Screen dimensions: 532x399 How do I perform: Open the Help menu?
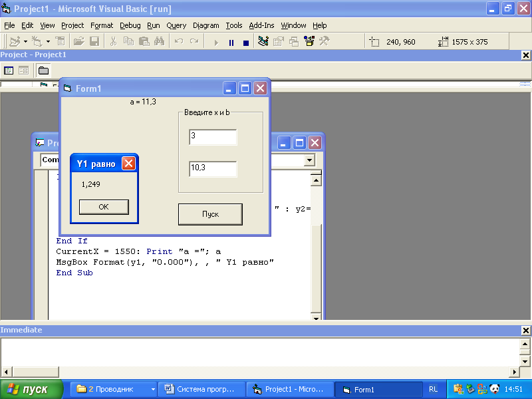click(x=320, y=25)
